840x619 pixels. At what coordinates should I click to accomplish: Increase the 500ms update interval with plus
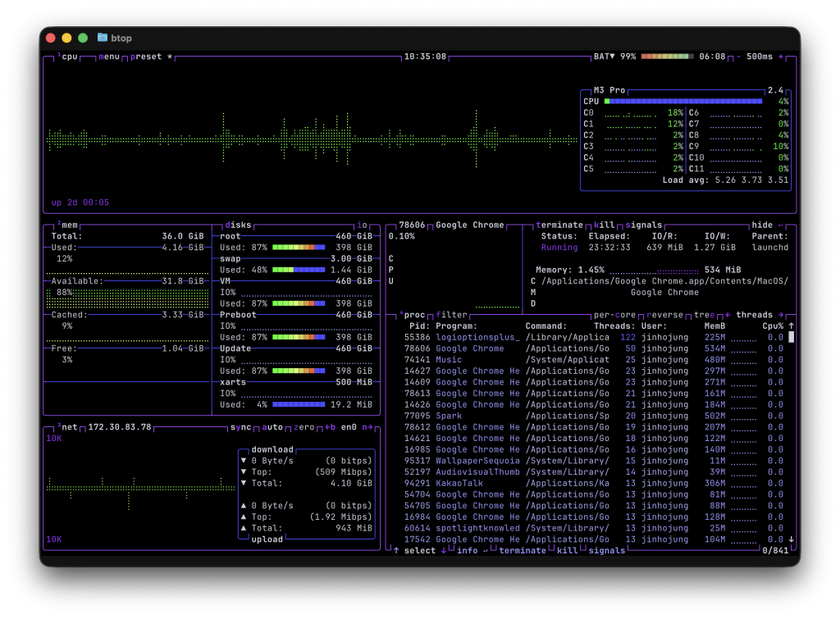(780, 57)
